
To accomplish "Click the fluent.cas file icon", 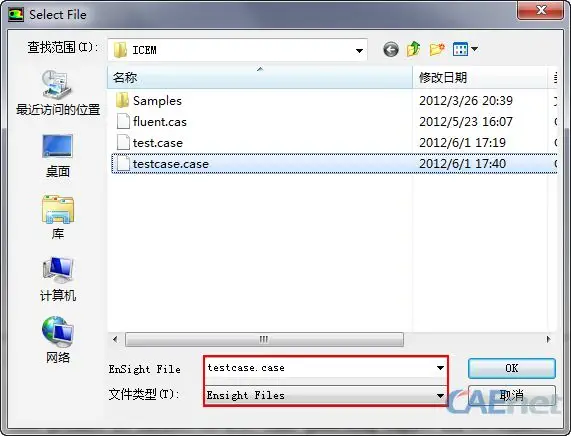I will pyautogui.click(x=123, y=121).
